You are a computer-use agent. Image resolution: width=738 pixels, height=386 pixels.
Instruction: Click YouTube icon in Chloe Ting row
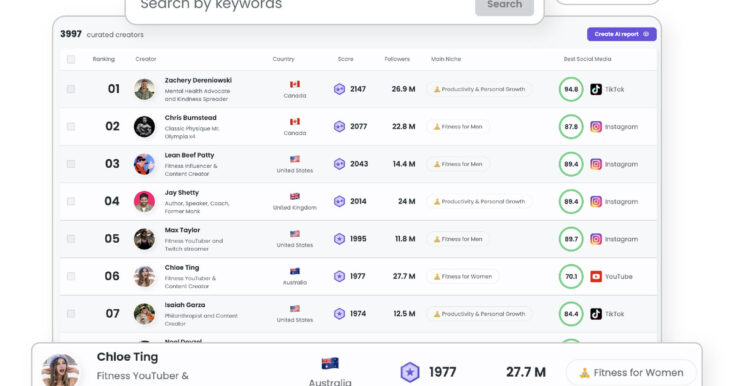tap(596, 276)
